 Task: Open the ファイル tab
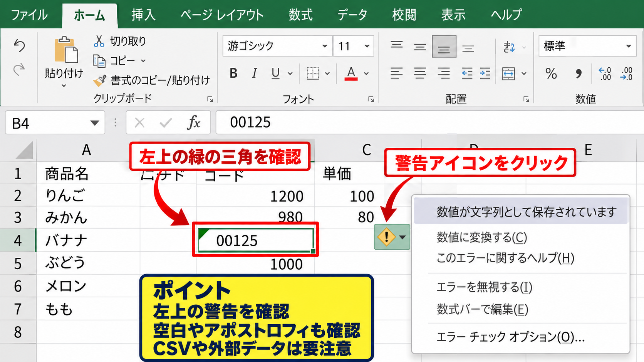29,15
